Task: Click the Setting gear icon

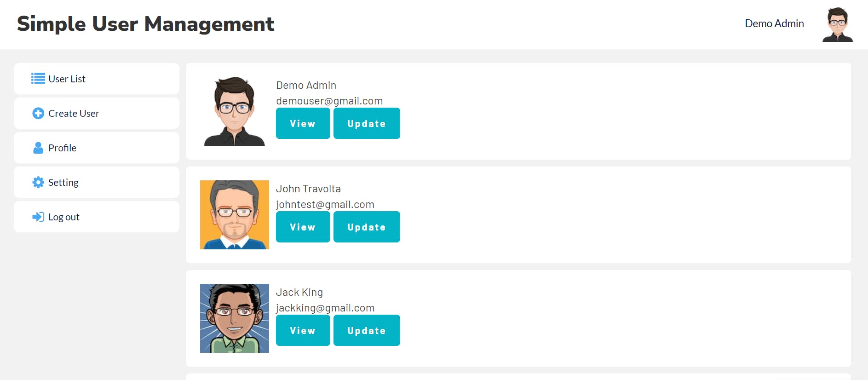Action: tap(38, 182)
